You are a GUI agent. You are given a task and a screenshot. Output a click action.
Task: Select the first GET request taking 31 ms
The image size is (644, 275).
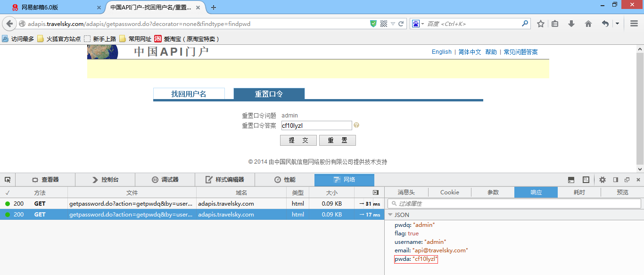tap(192, 204)
